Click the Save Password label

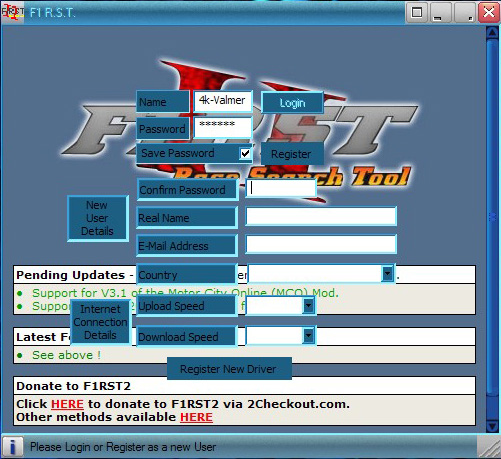pos(178,153)
